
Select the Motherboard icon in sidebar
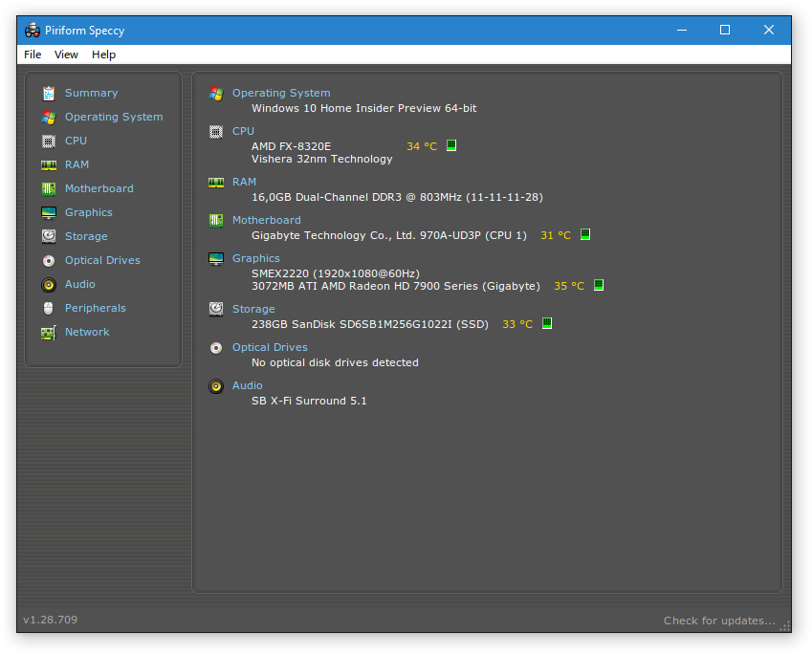(x=49, y=189)
